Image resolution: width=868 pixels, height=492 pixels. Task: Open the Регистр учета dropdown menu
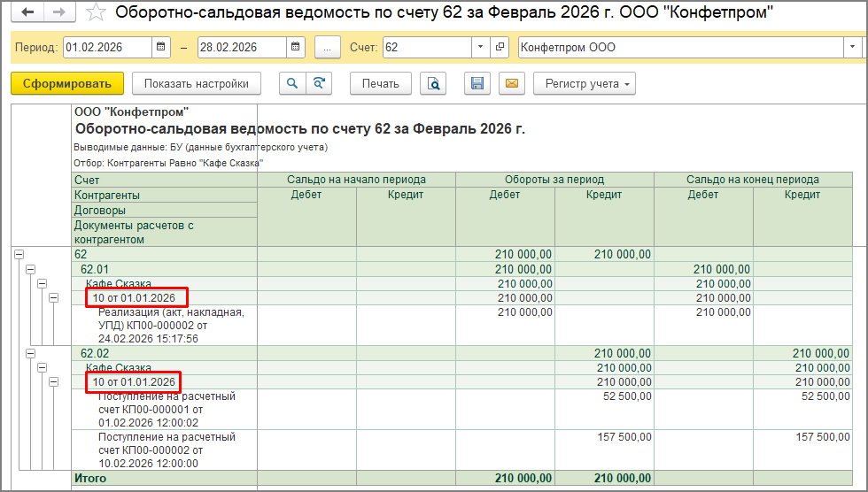tap(584, 84)
